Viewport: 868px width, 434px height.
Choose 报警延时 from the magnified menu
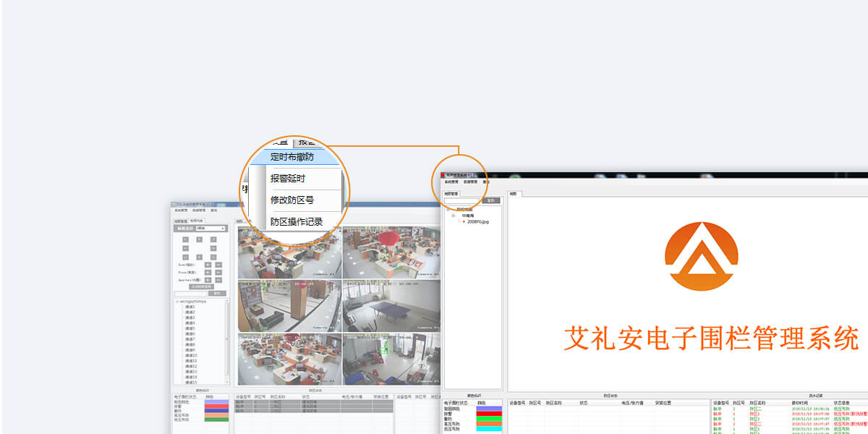tap(289, 179)
